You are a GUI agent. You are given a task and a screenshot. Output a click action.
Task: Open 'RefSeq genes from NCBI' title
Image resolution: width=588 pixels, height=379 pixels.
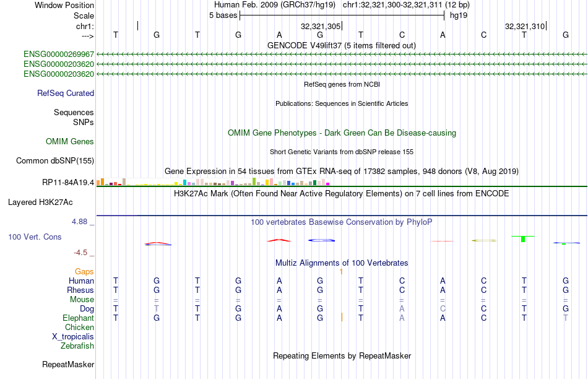coord(342,84)
